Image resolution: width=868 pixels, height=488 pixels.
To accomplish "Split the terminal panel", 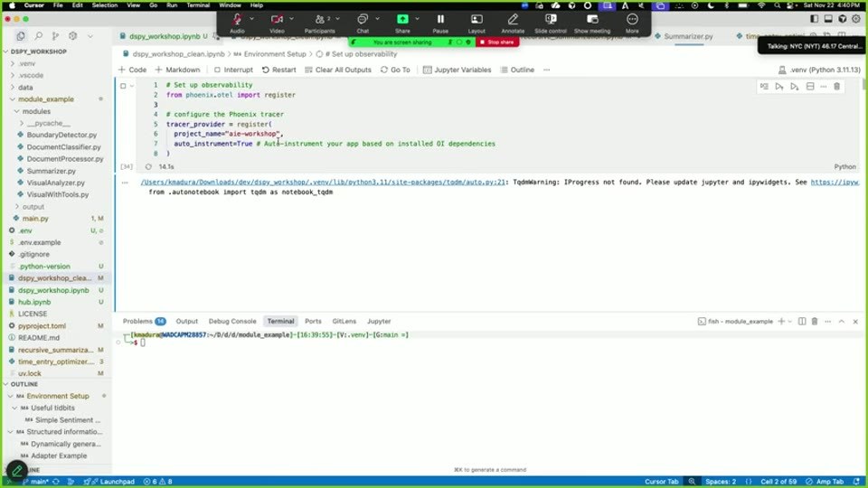I will coord(802,321).
